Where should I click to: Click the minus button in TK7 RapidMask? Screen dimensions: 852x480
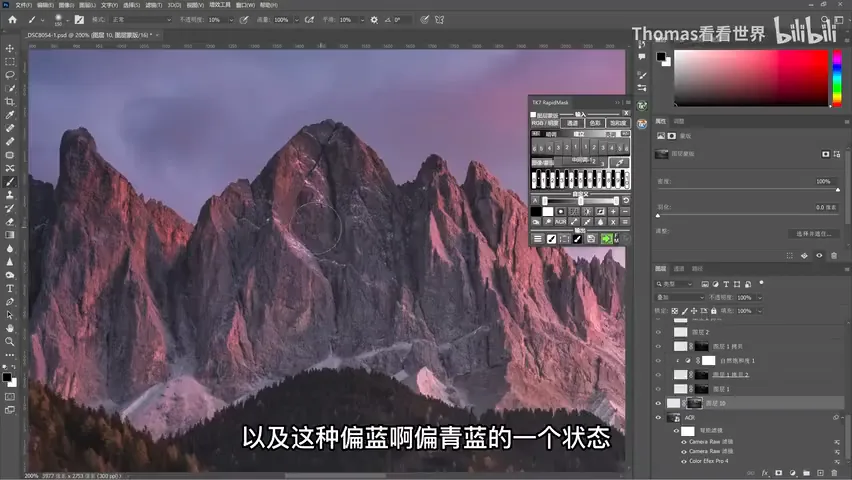pyautogui.click(x=625, y=211)
